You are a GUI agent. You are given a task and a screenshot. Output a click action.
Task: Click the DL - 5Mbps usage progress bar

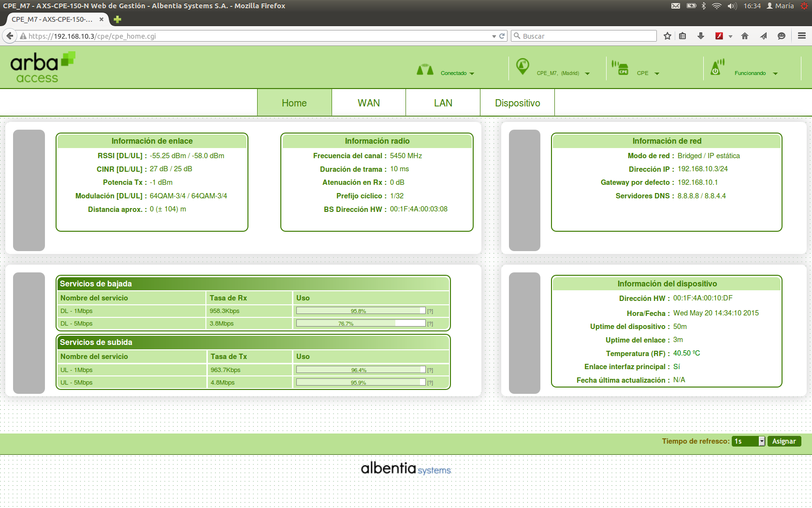[361, 323]
